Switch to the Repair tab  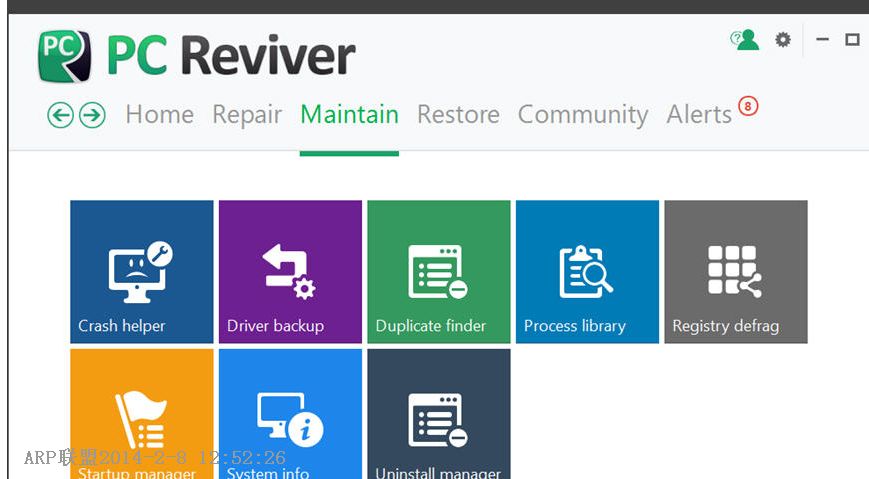247,115
